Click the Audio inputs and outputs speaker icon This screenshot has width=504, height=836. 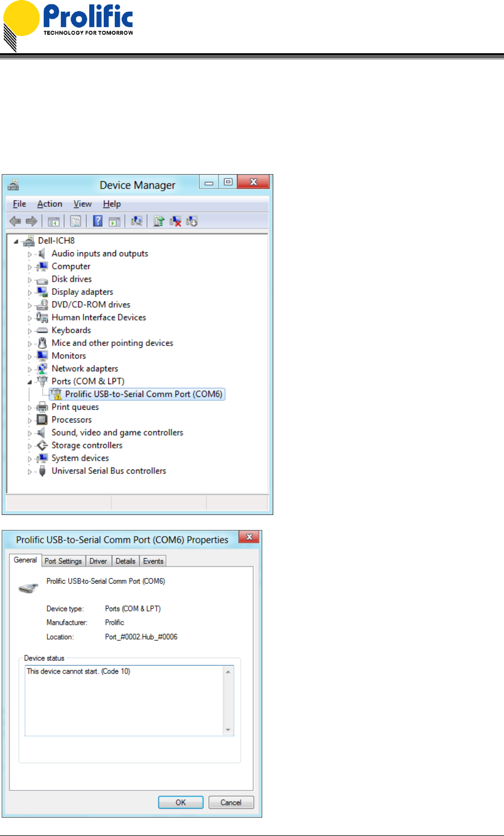[x=42, y=254]
